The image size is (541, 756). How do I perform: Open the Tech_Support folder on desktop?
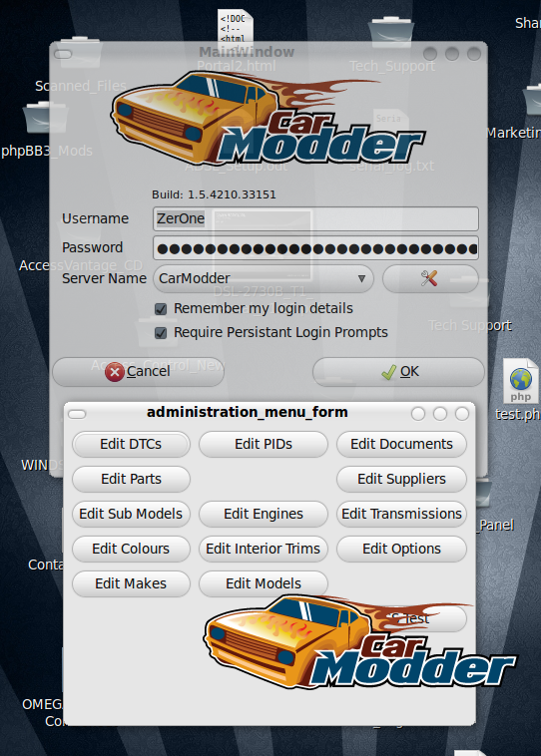[x=390, y=34]
